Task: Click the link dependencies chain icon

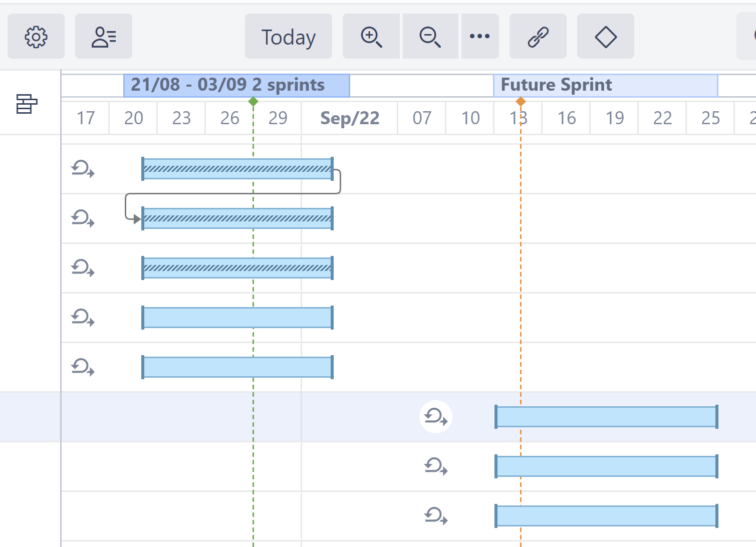Action: pyautogui.click(x=538, y=37)
